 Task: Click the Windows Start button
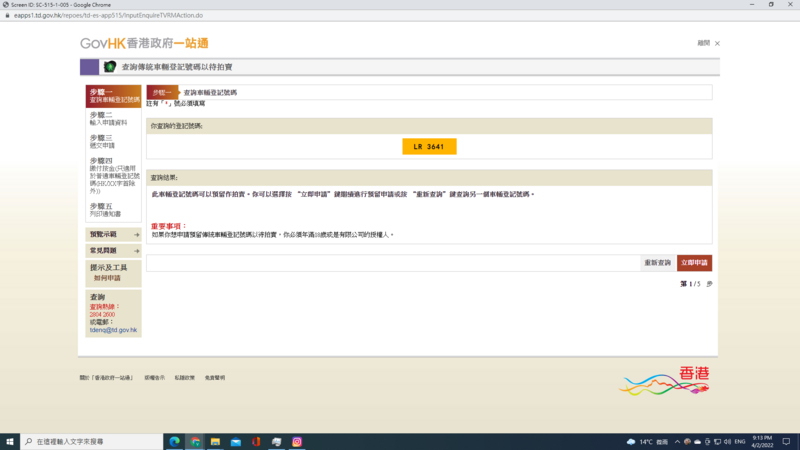click(9, 441)
